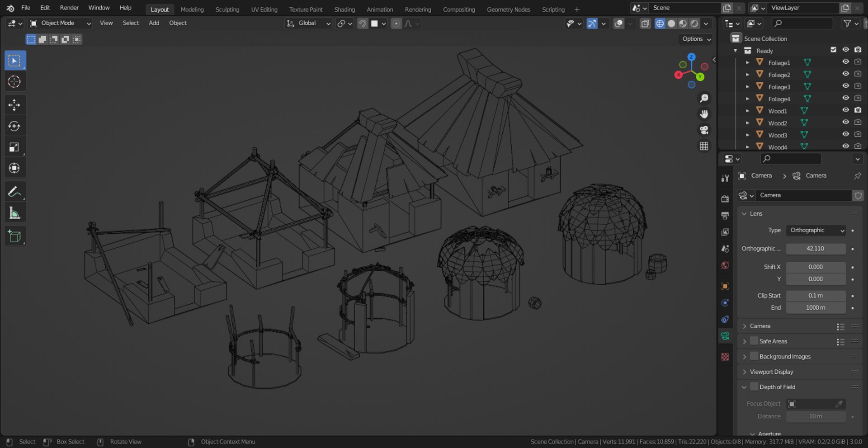Select the Scale tool
Viewport: 868px width, 448px height.
[14, 147]
